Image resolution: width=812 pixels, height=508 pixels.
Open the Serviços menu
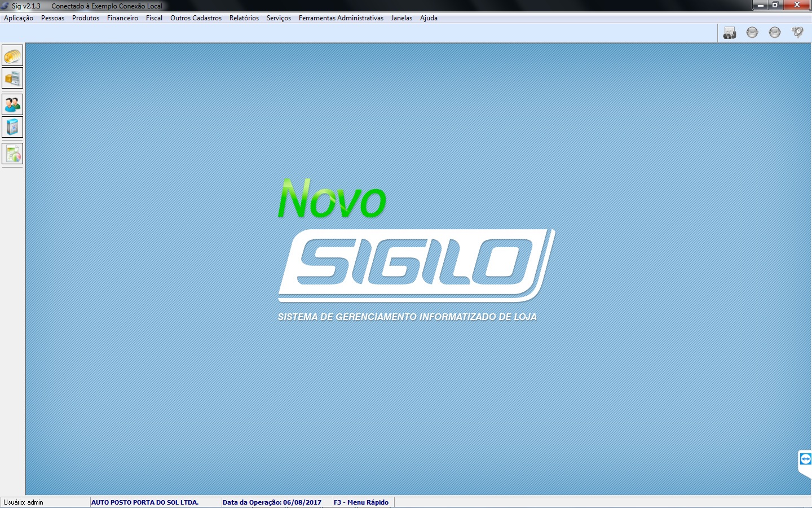(279, 18)
